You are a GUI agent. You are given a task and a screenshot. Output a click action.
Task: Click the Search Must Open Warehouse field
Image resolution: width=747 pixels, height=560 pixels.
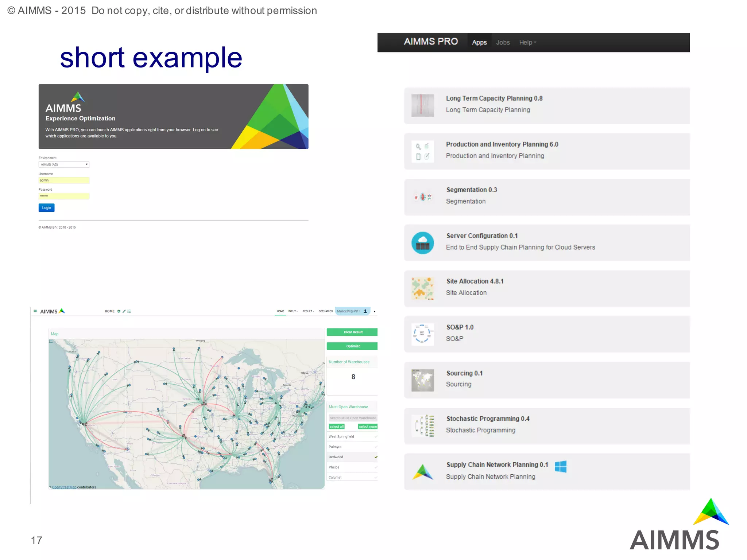(x=352, y=418)
